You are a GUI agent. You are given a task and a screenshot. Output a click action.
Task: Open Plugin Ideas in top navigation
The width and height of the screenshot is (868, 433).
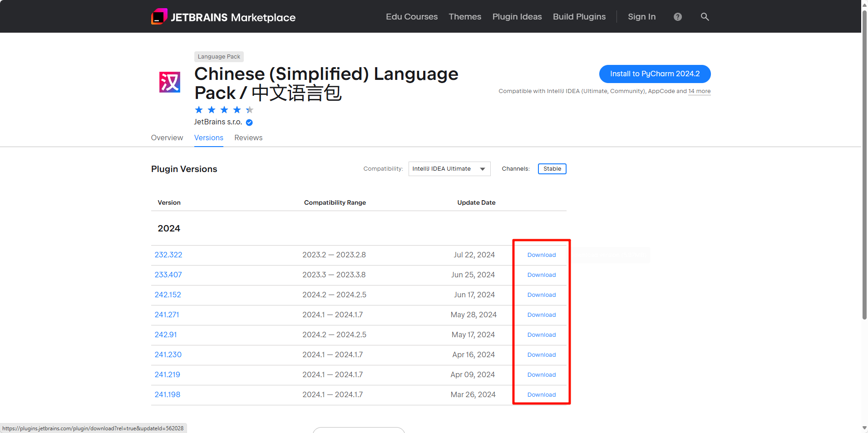[x=517, y=17]
